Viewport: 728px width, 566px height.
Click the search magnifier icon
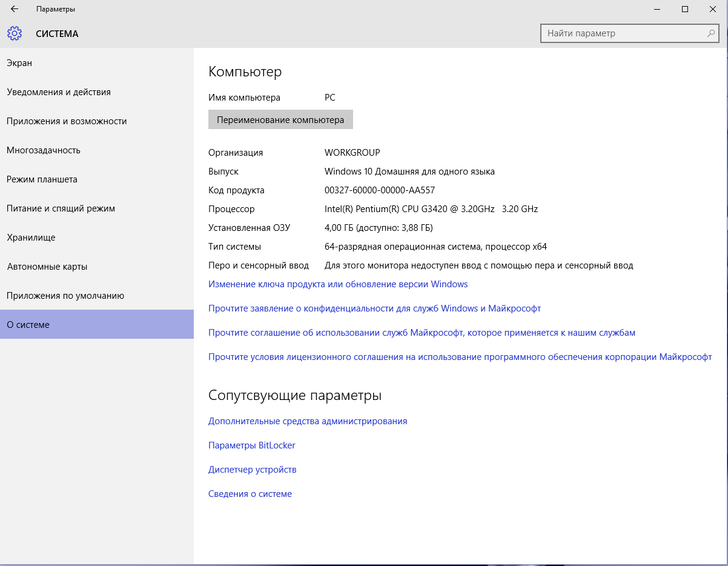point(712,33)
